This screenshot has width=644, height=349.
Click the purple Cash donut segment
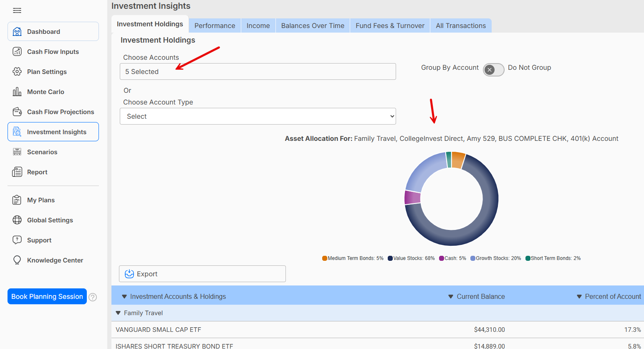pos(413,197)
